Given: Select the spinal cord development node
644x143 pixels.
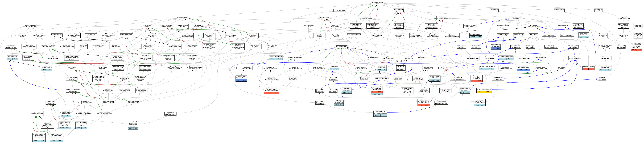Looking at the screenshot, I should (x=561, y=68).
